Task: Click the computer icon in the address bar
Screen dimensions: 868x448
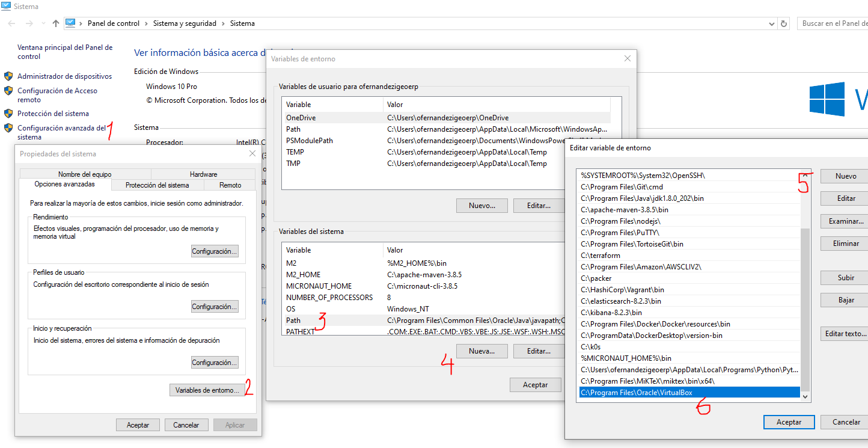Action: (x=70, y=23)
